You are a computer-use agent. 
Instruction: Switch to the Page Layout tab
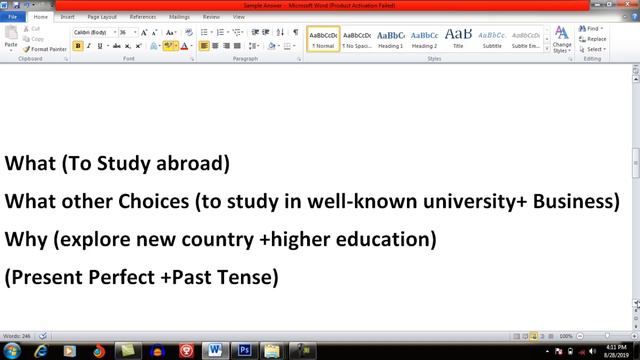tap(102, 17)
